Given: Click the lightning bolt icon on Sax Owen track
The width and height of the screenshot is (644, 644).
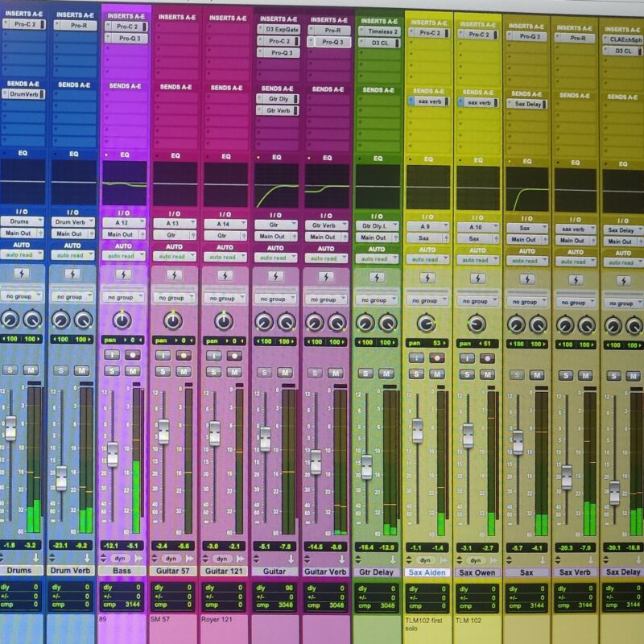Looking at the screenshot, I should click(477, 279).
